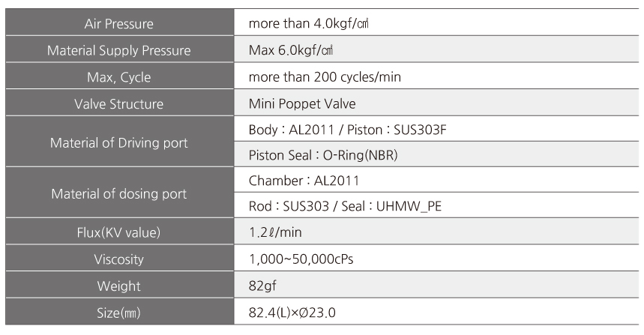644x335 pixels.
Task: Click the Material Supply Pressure label
Action: click(x=118, y=50)
